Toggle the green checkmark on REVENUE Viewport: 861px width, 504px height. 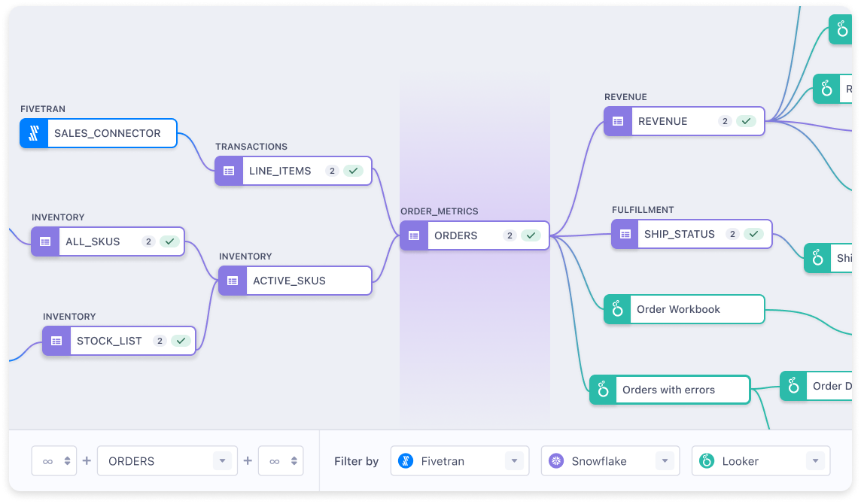pos(746,120)
